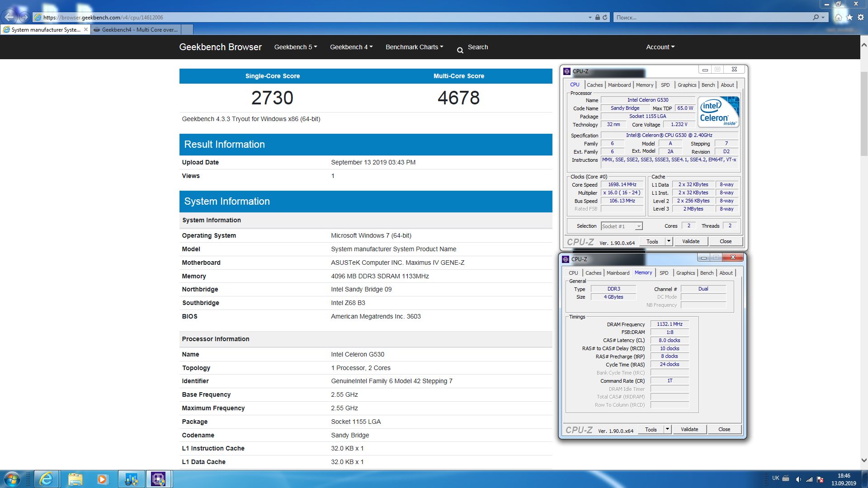Open the Windows Start button
The width and height of the screenshot is (868, 488).
point(12,479)
